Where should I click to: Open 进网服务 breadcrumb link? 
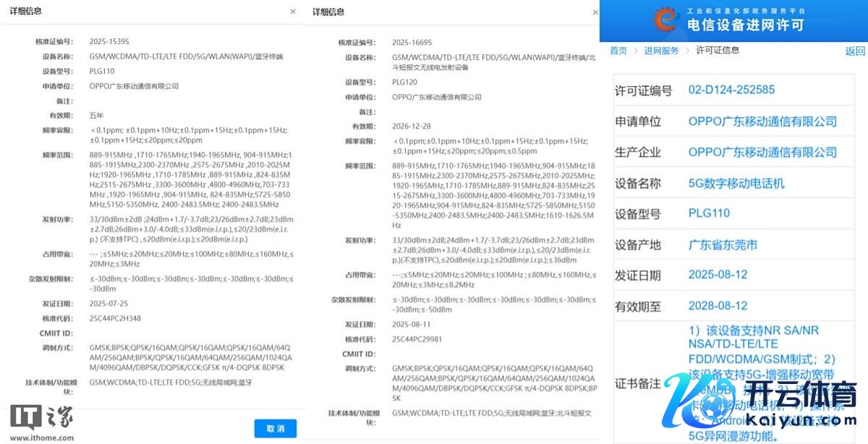tap(661, 51)
